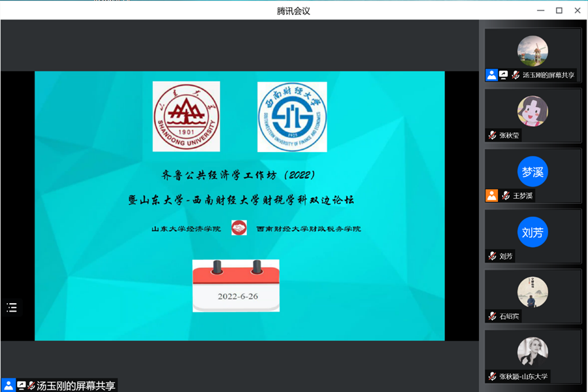Click blue host icon on 汤玉刚 participant tile
Screen dimensions: 588x392
491,75
